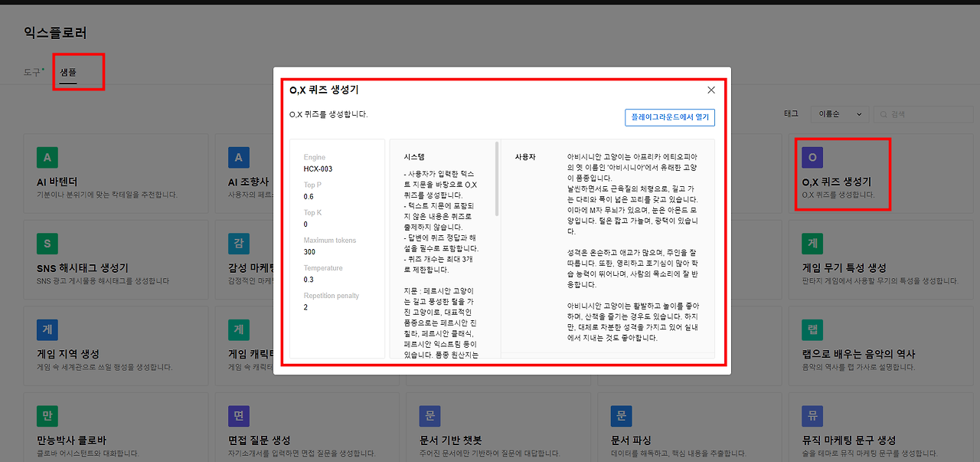
Task: Click the Repetition penalty value 2
Action: click(305, 306)
